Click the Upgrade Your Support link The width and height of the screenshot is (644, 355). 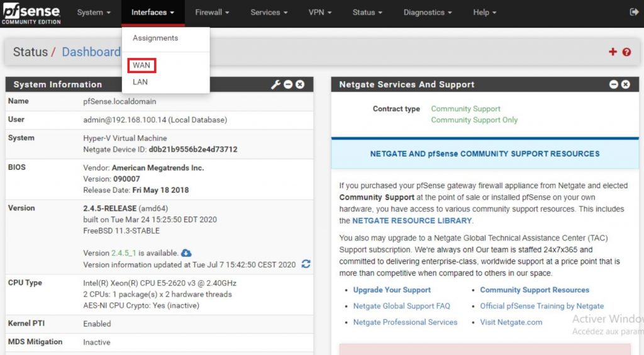392,290
